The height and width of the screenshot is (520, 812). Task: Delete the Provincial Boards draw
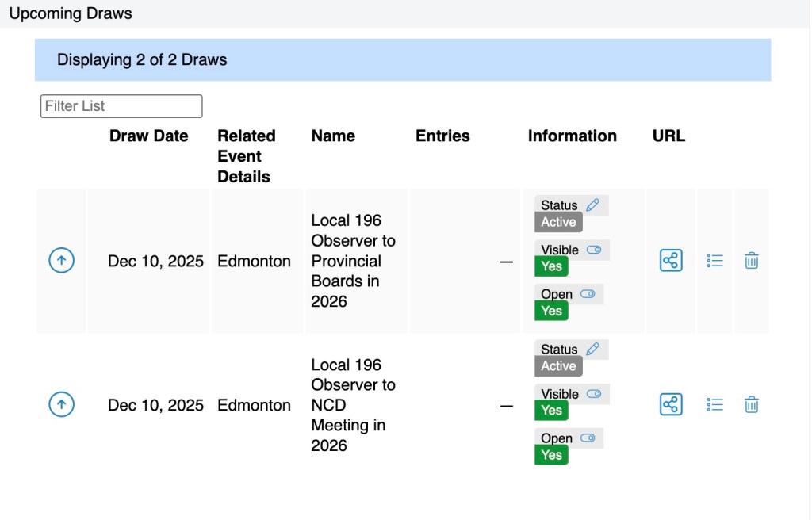click(x=752, y=261)
